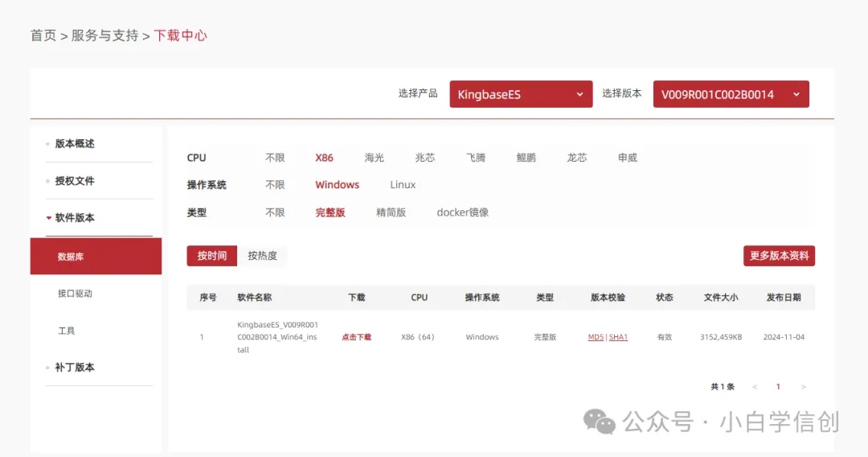Image resolution: width=868 pixels, height=457 pixels.
Task: Select the docker镜像 type filter
Action: click(x=463, y=212)
